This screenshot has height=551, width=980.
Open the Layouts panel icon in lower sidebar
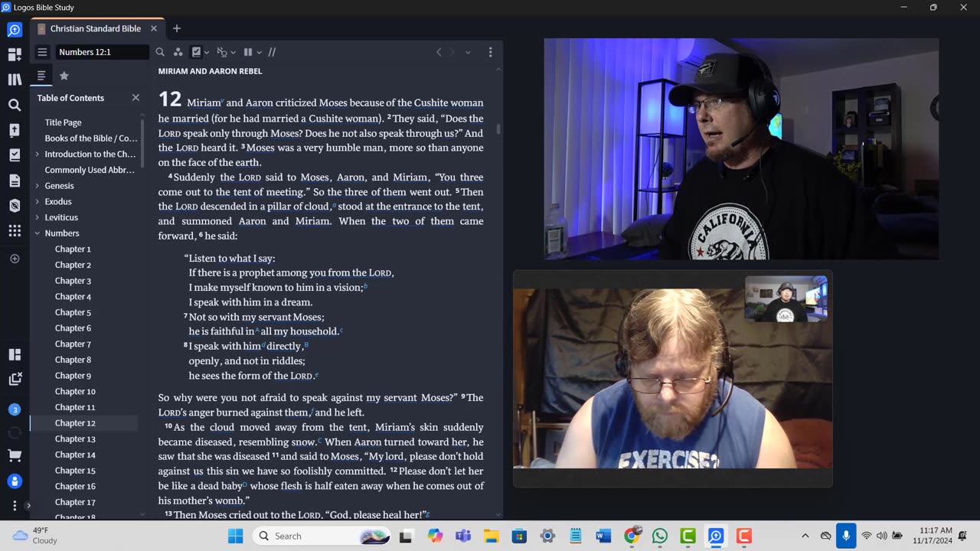pyautogui.click(x=15, y=354)
